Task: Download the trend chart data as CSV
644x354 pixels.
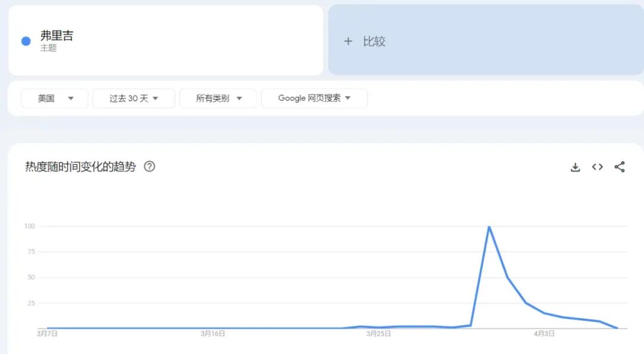Action: [575, 167]
